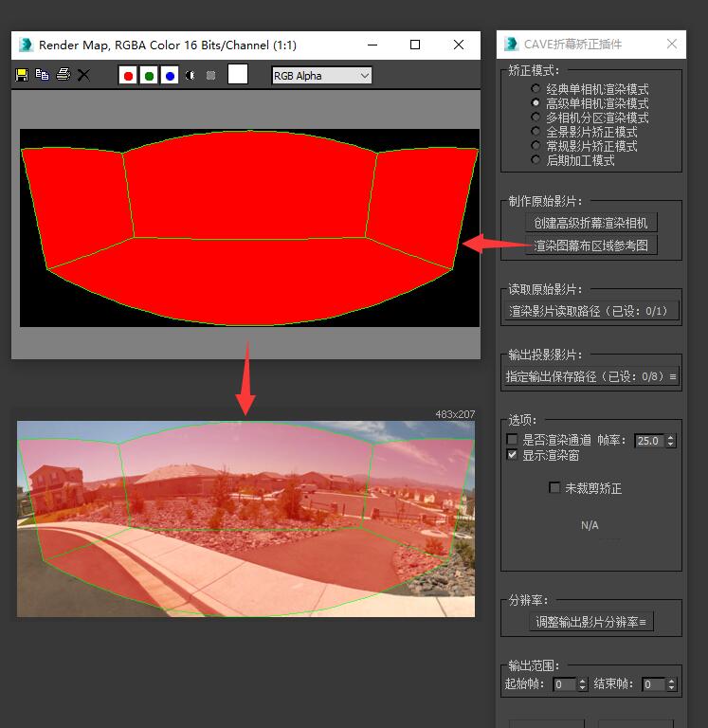Click the Save Image floppy disk icon
This screenshot has height=728, width=708.
[x=22, y=75]
